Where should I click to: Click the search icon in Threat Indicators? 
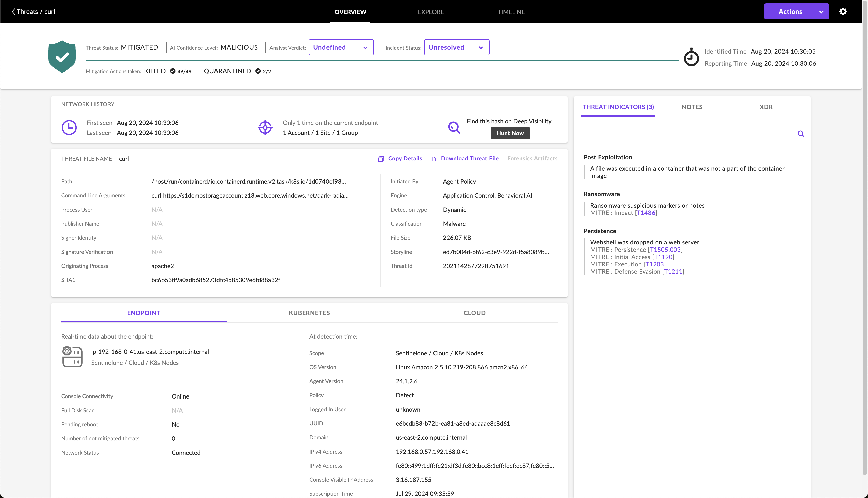tap(801, 134)
